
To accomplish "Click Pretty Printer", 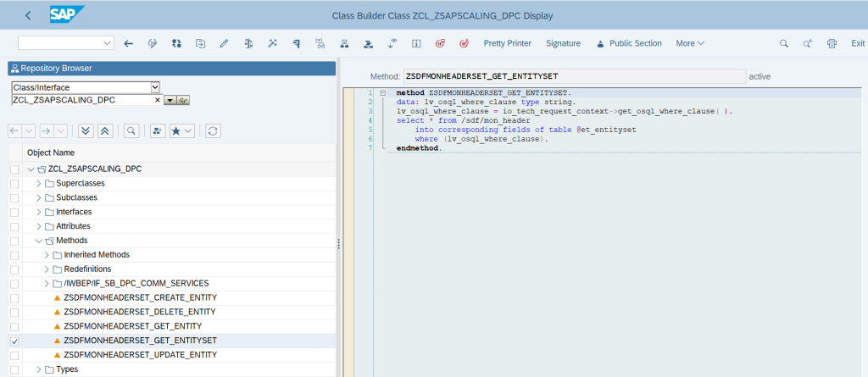I will tap(507, 43).
